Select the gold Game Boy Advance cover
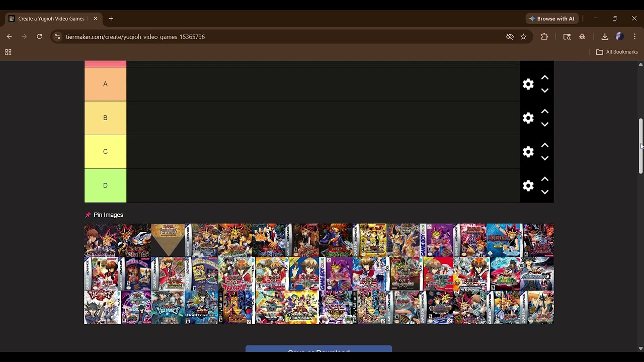The image size is (644, 362). [369, 240]
